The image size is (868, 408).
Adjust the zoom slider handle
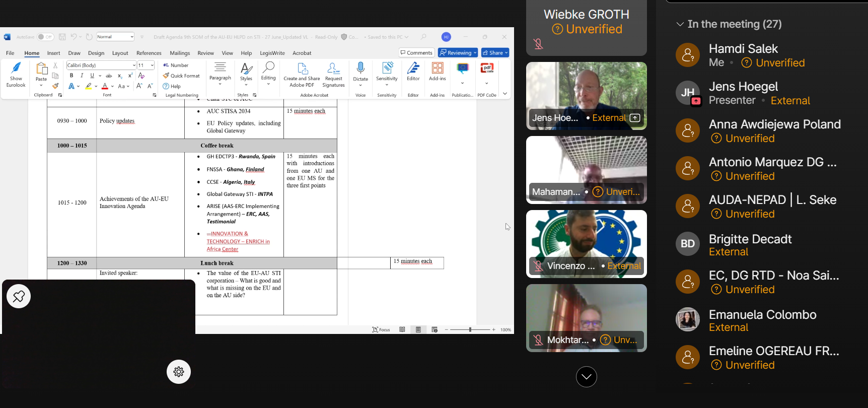[x=470, y=329]
